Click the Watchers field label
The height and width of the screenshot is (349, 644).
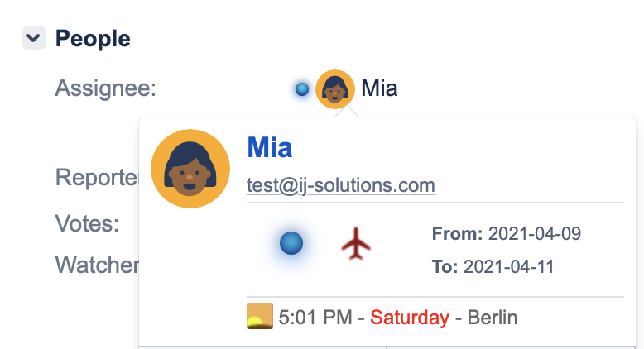(96, 265)
